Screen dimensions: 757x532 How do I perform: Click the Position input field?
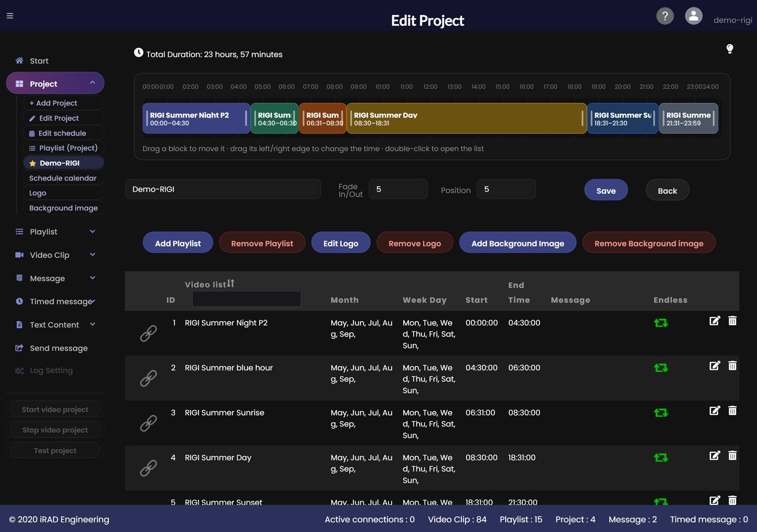coord(506,189)
